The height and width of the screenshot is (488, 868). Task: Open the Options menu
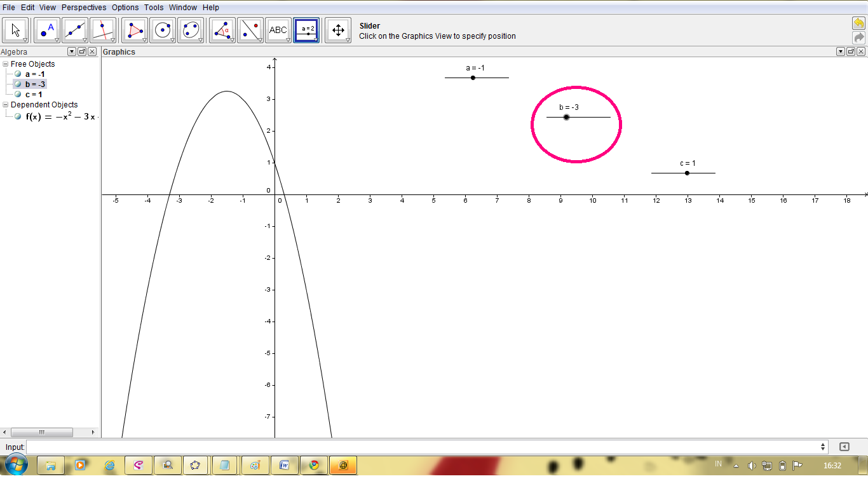[125, 8]
